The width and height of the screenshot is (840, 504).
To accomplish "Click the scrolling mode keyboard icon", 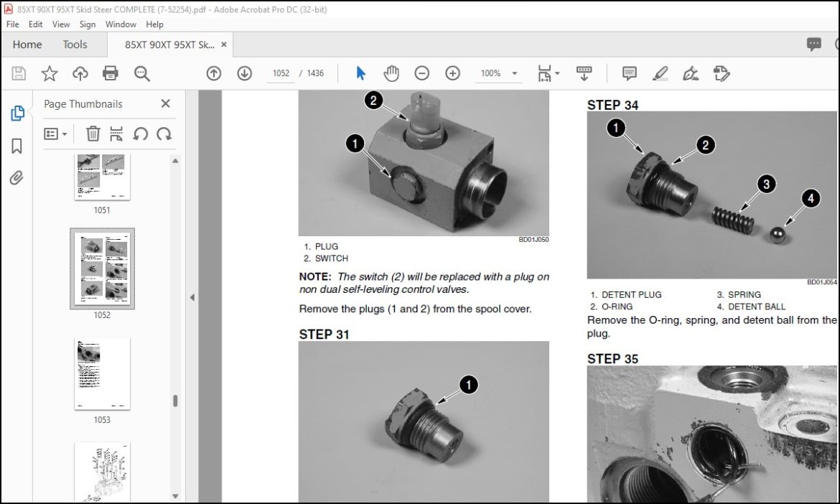I will pos(584,73).
